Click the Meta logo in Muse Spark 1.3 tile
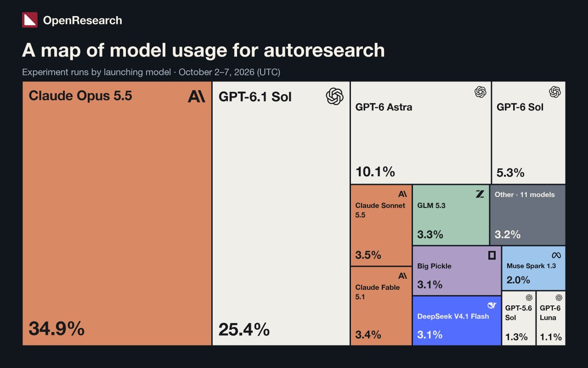 pyautogui.click(x=556, y=255)
